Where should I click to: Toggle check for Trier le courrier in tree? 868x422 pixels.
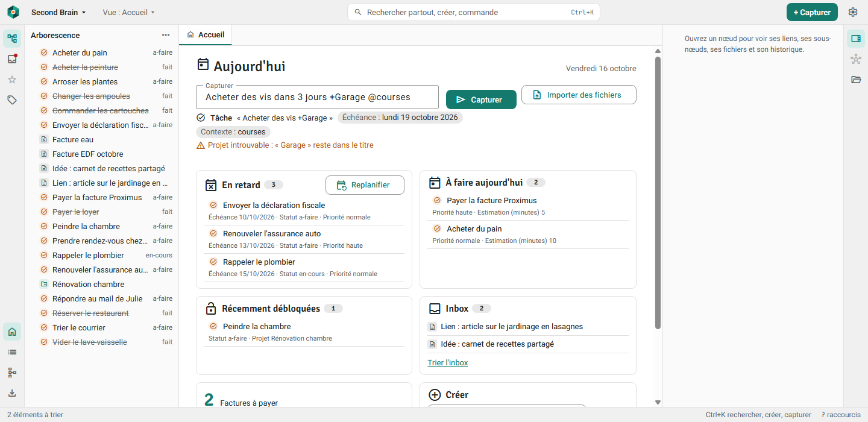pyautogui.click(x=44, y=327)
